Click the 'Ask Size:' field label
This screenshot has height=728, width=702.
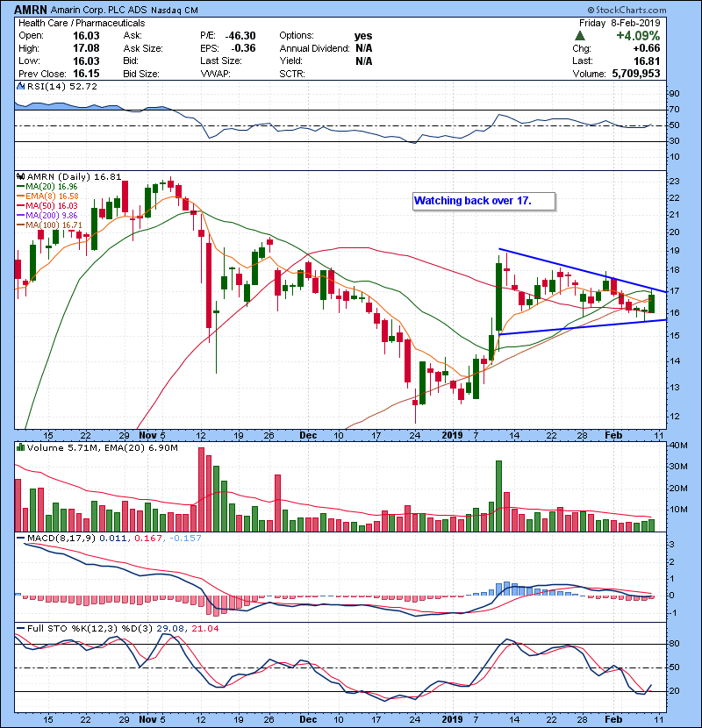click(x=143, y=48)
